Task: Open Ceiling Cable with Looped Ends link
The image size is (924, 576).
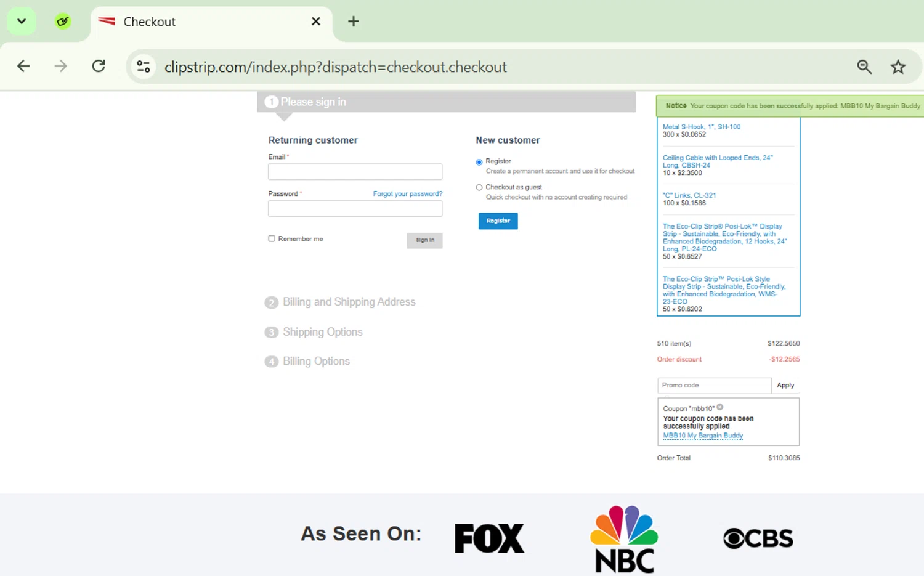Action: 718,161
